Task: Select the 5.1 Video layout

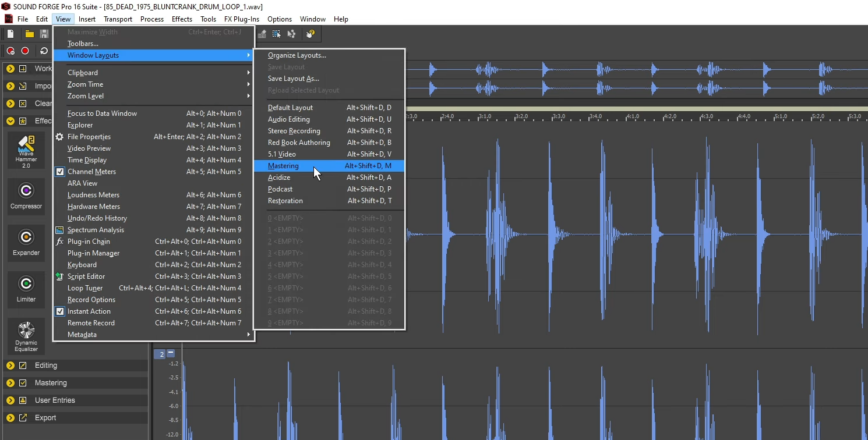Action: pos(329,154)
